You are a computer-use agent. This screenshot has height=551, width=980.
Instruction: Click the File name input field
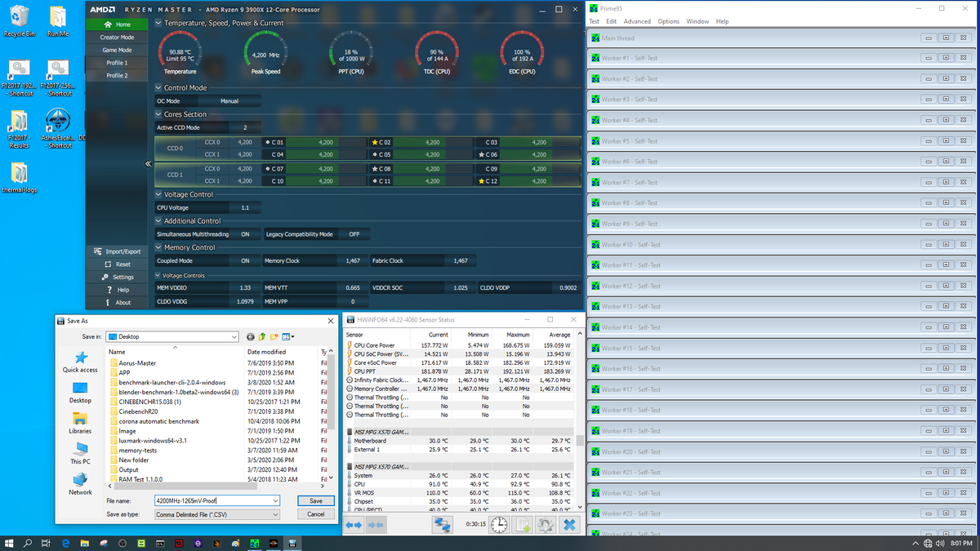(x=217, y=500)
